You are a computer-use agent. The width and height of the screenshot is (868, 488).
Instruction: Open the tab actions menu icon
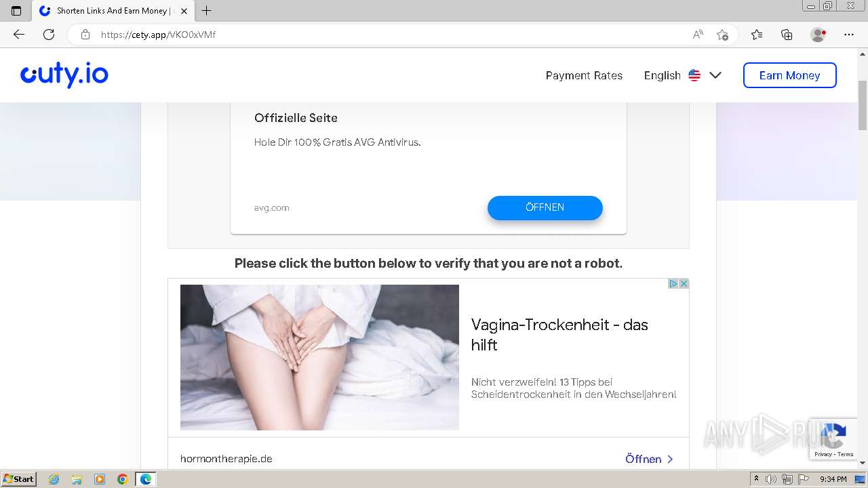click(16, 11)
